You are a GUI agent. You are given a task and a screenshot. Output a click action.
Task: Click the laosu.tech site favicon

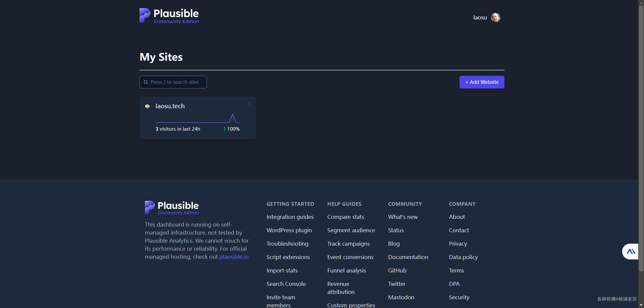pos(148,106)
